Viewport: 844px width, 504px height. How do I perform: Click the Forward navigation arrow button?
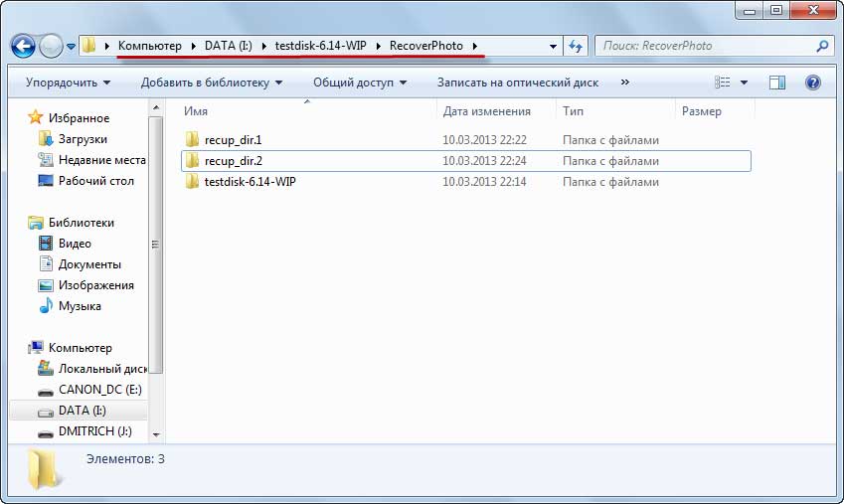click(51, 47)
